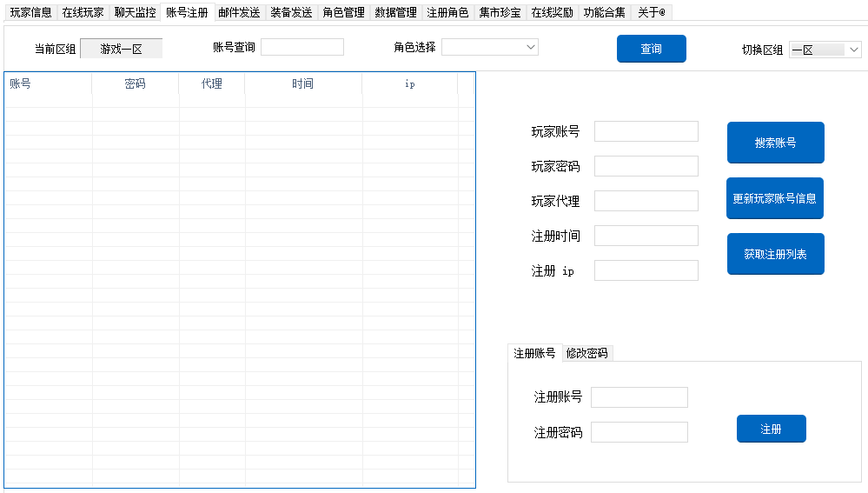Switch to the 修改密码 sub-tab

point(587,353)
